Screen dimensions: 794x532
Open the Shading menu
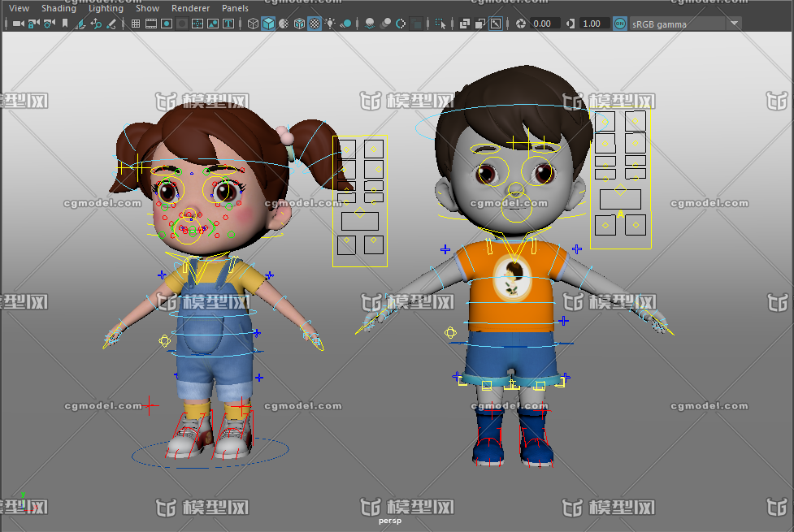[x=59, y=8]
